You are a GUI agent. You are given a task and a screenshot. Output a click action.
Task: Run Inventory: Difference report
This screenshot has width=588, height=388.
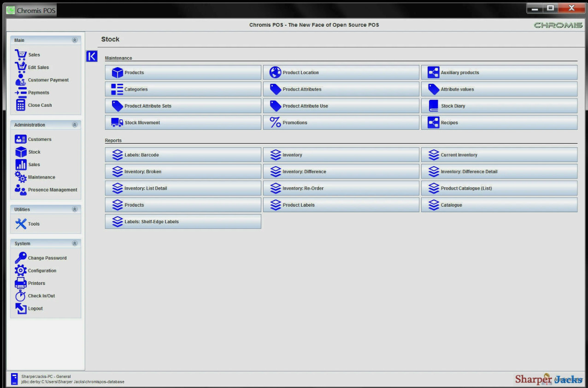point(341,172)
